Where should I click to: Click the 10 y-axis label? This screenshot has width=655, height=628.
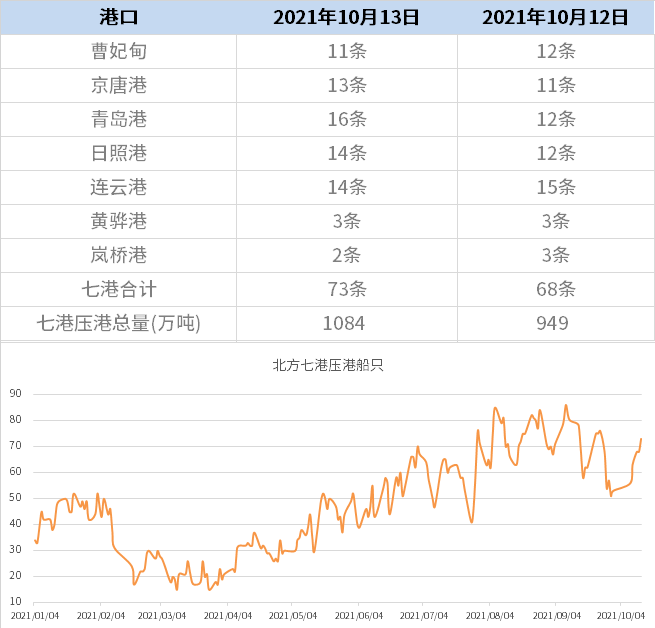(15, 602)
